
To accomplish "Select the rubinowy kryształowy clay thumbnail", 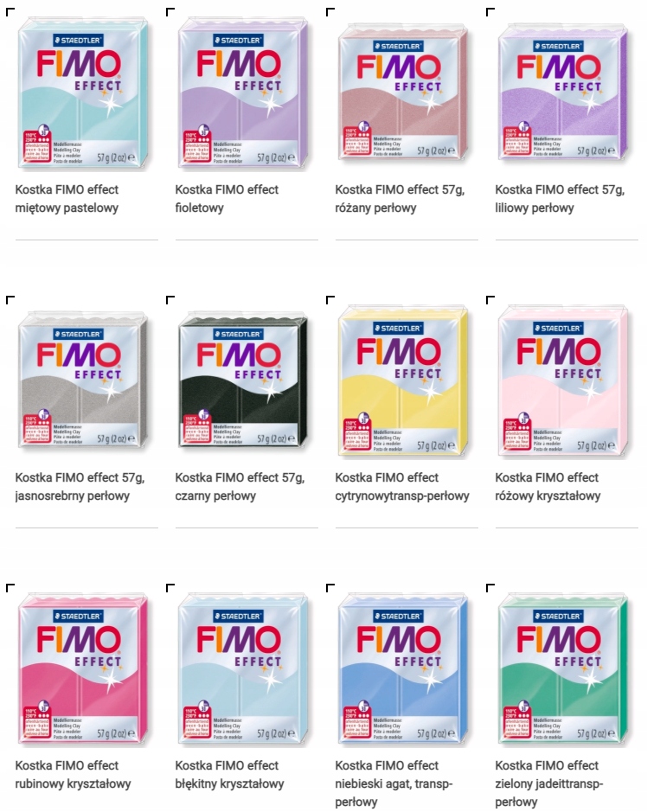I will 83,668.
